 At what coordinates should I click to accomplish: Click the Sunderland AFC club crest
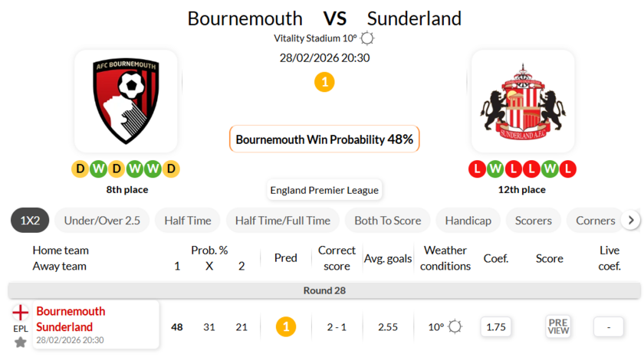[x=522, y=101]
